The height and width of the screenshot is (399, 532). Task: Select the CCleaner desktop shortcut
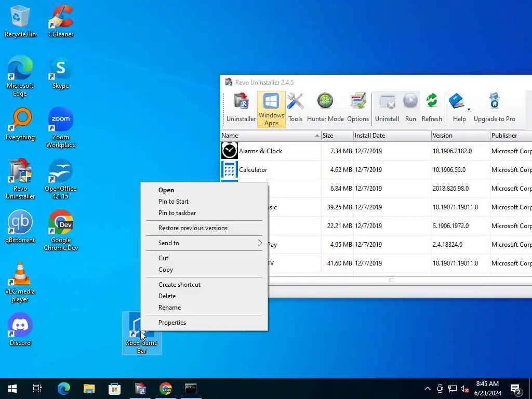tap(61, 21)
